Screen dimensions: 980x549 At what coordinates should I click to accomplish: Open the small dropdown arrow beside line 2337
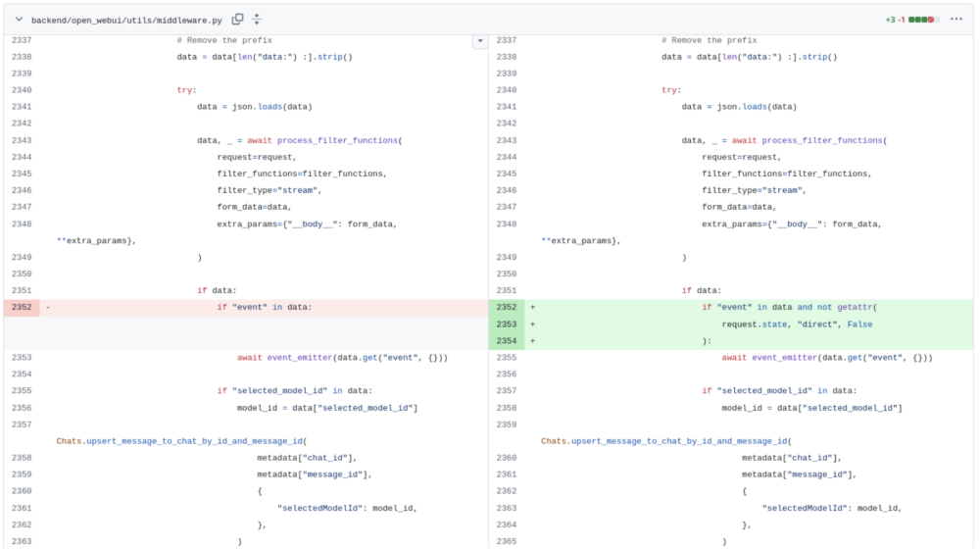479,40
